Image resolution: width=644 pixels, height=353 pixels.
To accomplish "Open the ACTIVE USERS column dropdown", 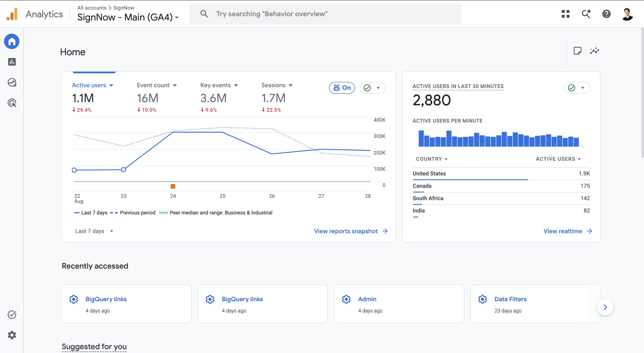I will (559, 159).
